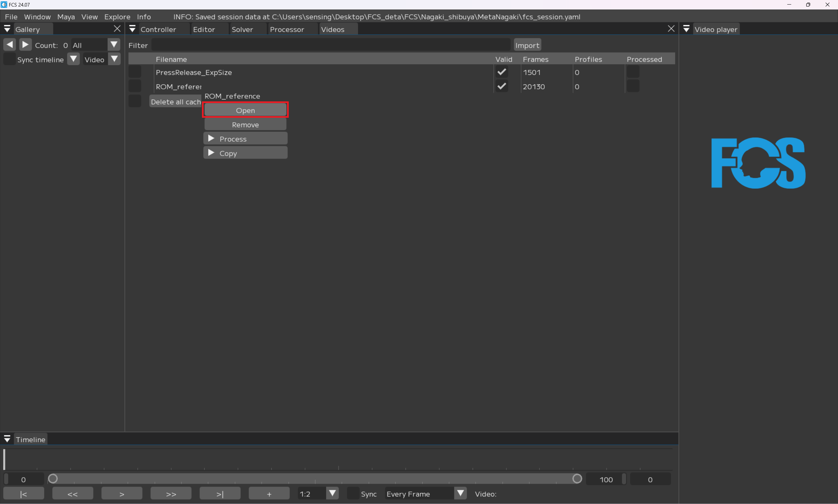Image resolution: width=838 pixels, height=504 pixels.
Task: Choose Open from the context menu
Action: [x=246, y=110]
